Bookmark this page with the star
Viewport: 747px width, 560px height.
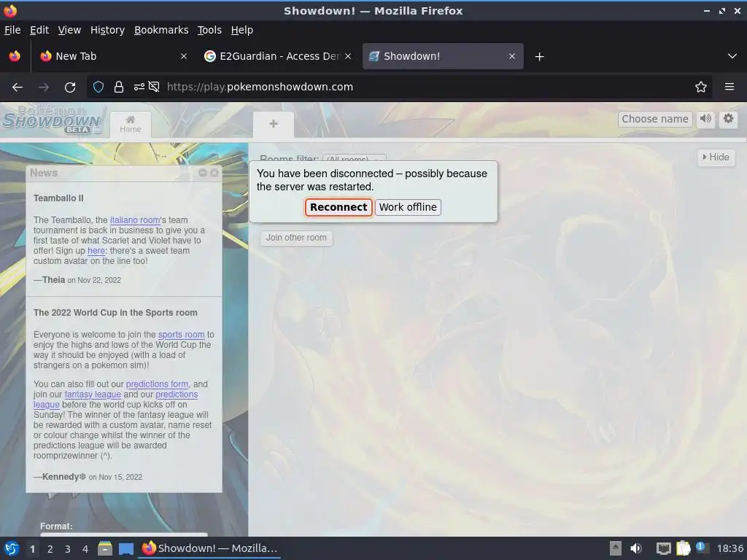pos(701,87)
